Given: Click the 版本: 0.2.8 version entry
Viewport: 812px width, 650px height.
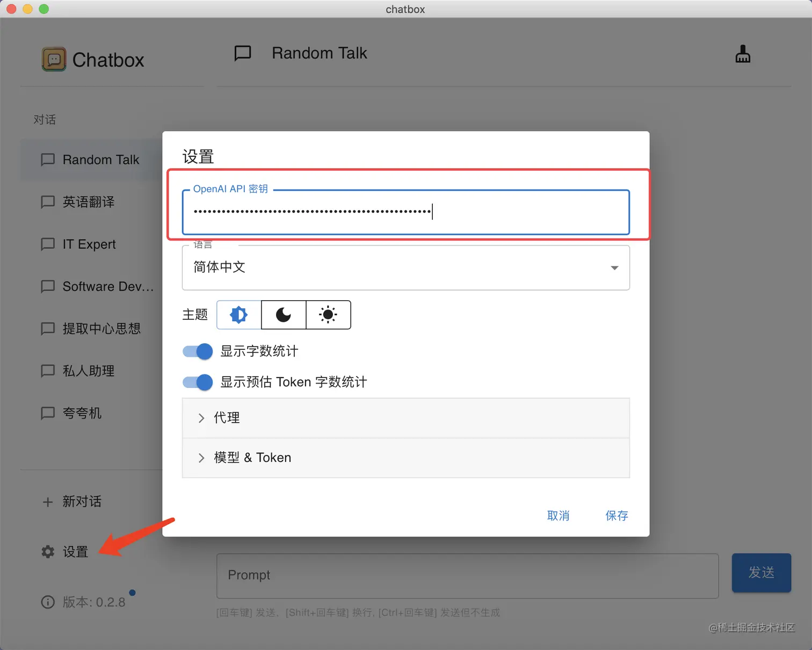Looking at the screenshot, I should coord(94,602).
